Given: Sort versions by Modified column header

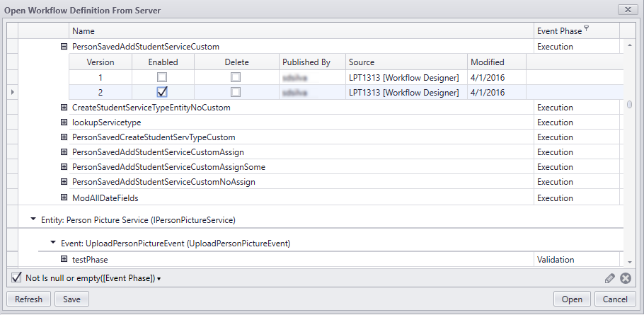Looking at the screenshot, I should tap(487, 62).
